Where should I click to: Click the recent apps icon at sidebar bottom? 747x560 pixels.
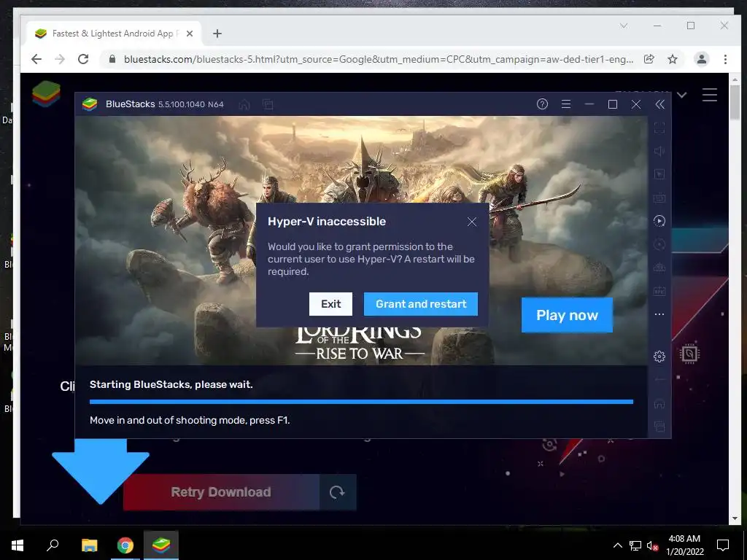(659, 426)
